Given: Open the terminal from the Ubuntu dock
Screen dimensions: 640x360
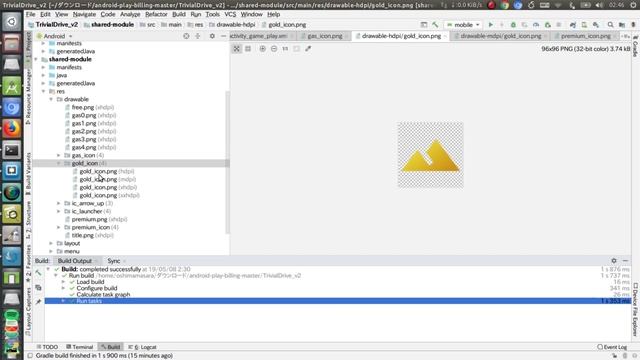Looking at the screenshot, I should (11, 150).
